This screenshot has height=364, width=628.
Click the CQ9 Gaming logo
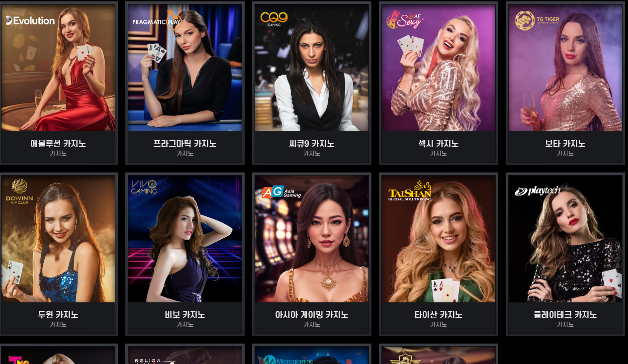pyautogui.click(x=274, y=19)
